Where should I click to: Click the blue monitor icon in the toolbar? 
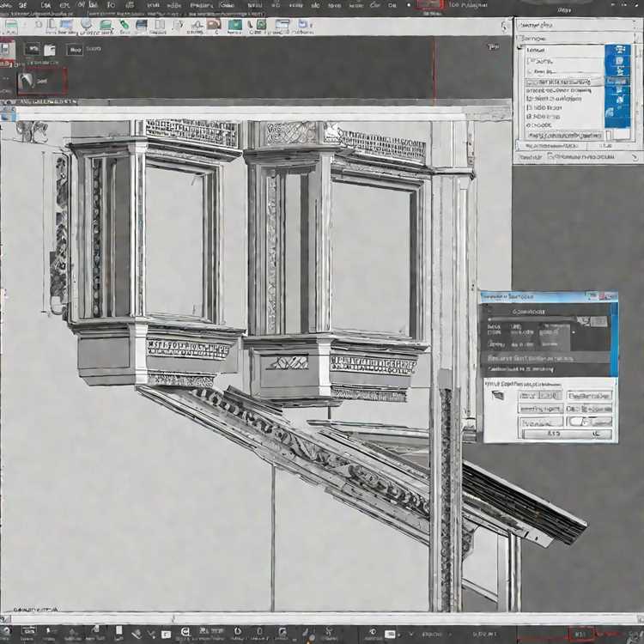(66, 25)
